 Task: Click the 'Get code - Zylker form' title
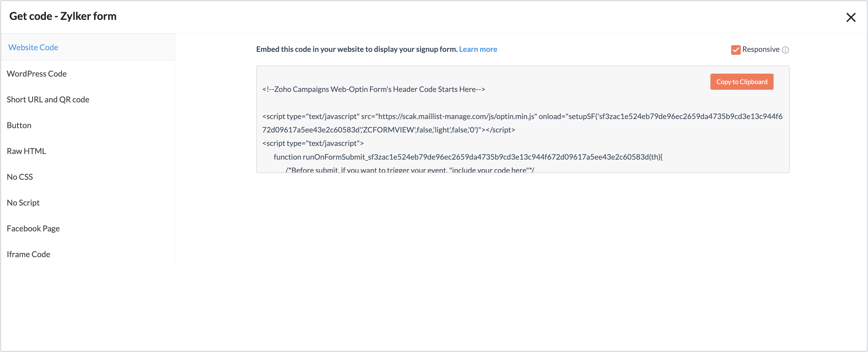[x=63, y=16]
